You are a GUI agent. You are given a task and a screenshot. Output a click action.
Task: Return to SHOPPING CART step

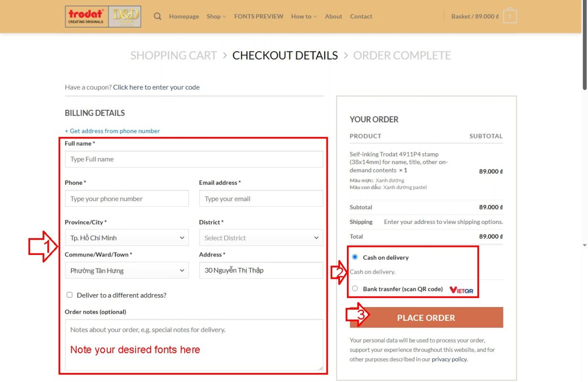pyautogui.click(x=173, y=55)
